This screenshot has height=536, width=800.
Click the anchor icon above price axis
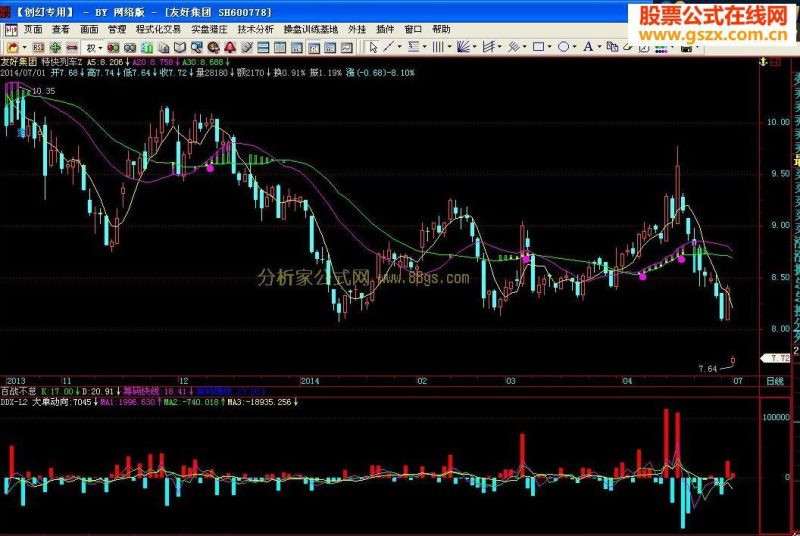763,62
